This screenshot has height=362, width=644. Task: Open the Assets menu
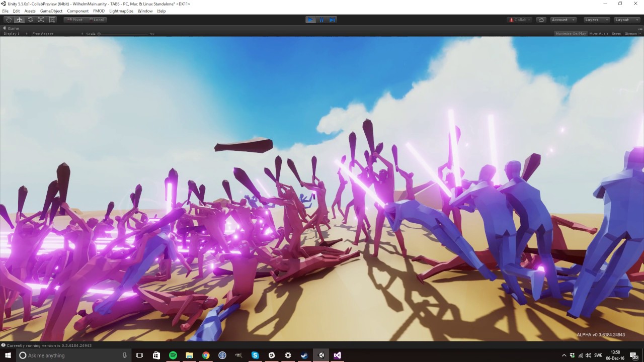click(30, 11)
